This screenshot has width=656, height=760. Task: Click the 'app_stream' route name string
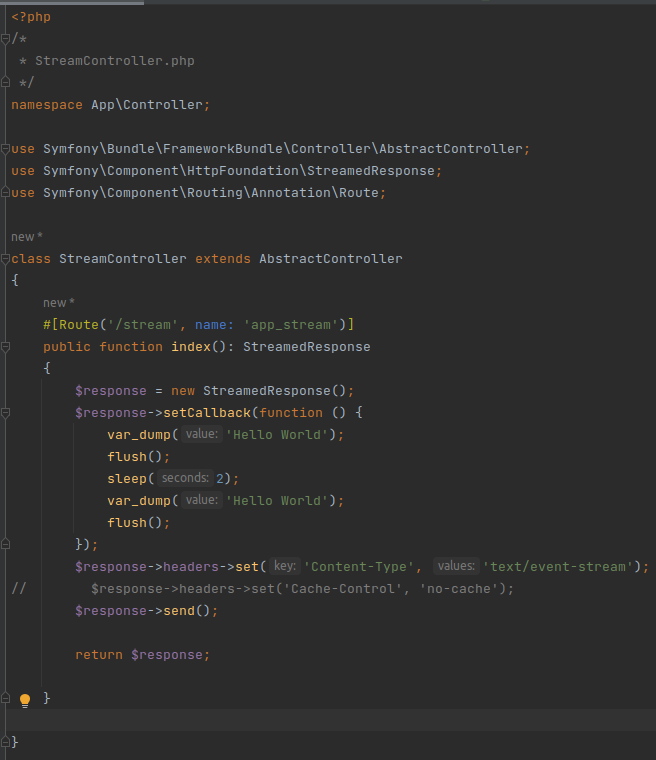coord(291,325)
